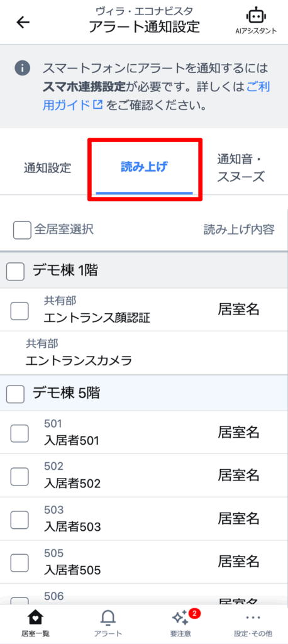Tick the デモ棟 1階 checkbox
This screenshot has height=644, width=288.
pos(16,272)
